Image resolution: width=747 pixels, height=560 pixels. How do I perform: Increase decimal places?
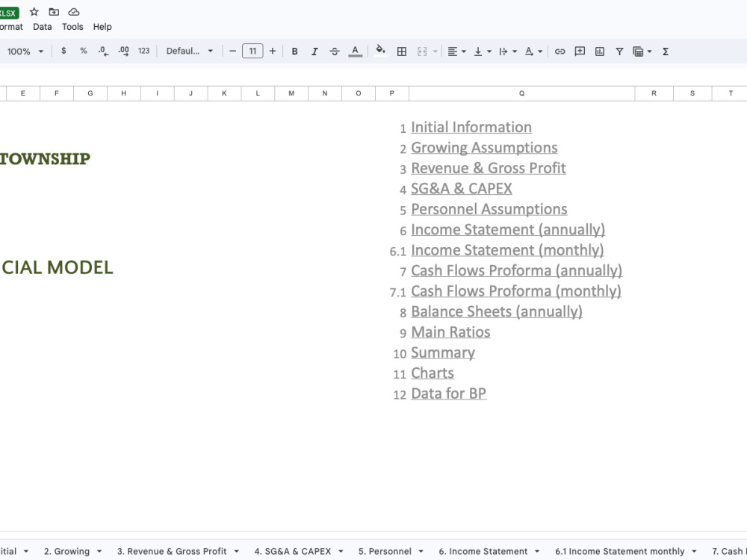[123, 51]
